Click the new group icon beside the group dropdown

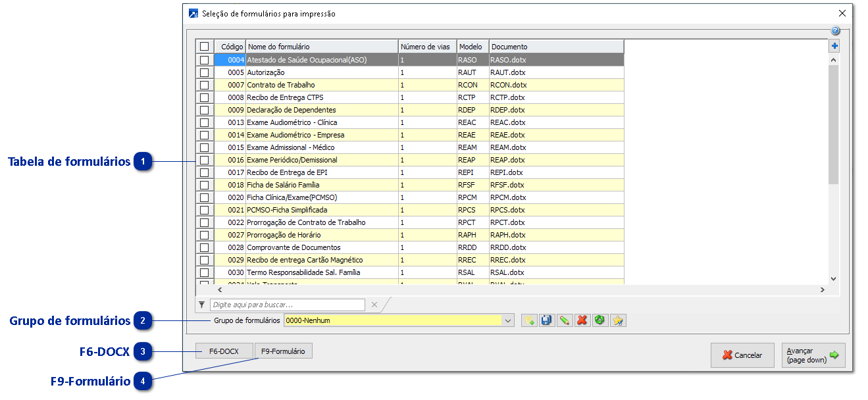coord(528,320)
